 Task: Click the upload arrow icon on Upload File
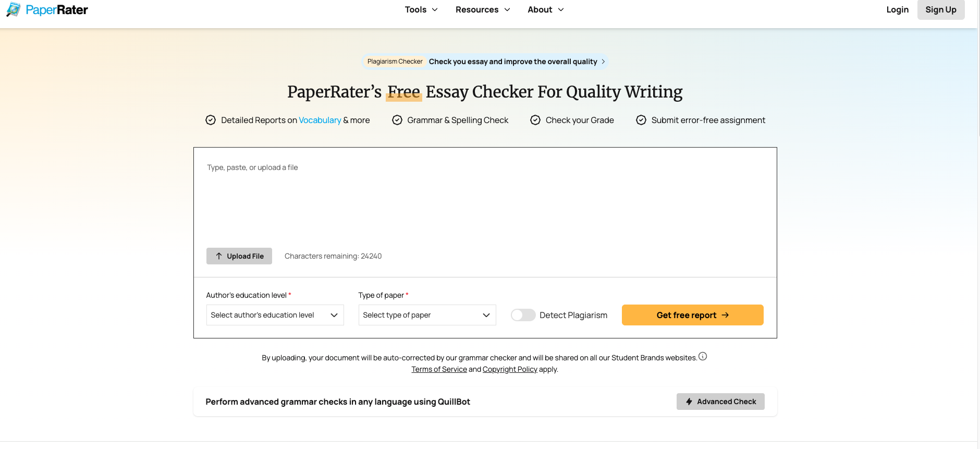point(219,256)
